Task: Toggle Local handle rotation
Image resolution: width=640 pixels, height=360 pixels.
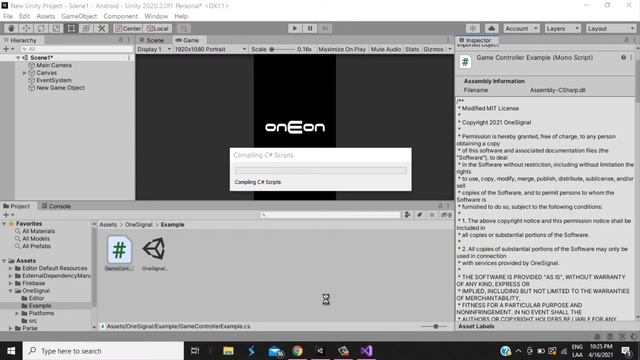Action: [158, 28]
